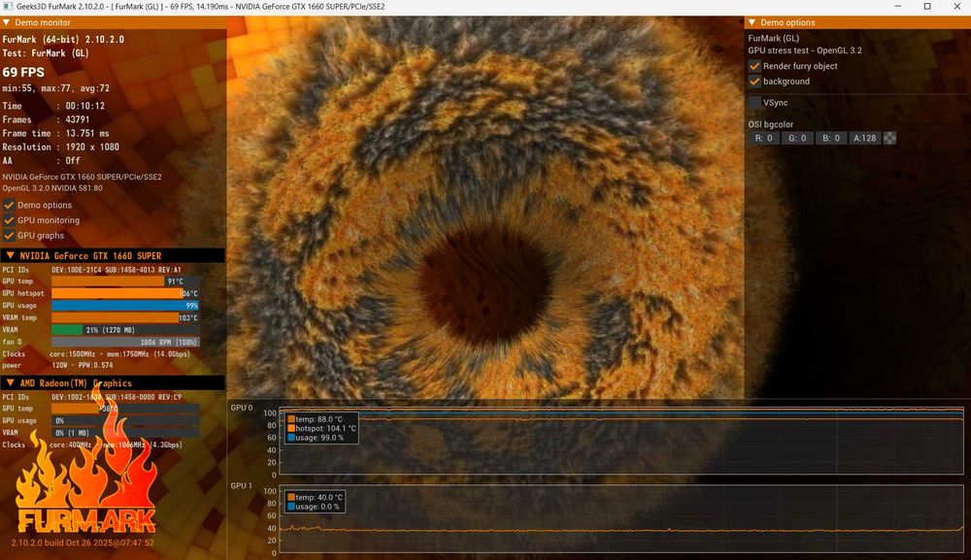This screenshot has height=560, width=971.
Task: Click the A:128 alpha field
Action: (x=864, y=138)
